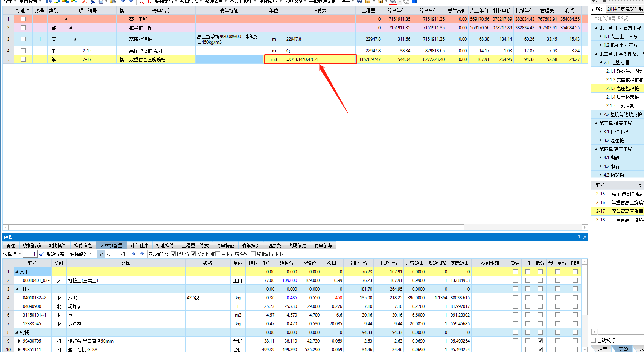Collapse the 材料 group in resource table
The height and width of the screenshot is (352, 644).
click(17, 289)
